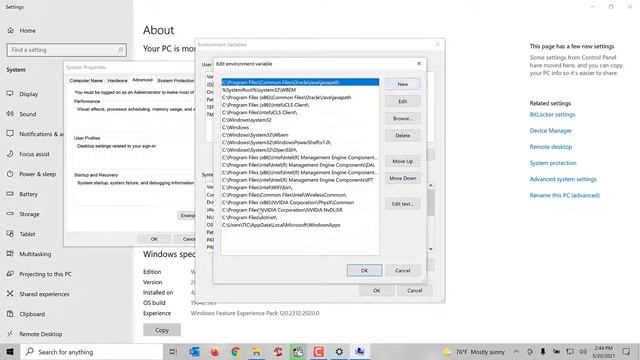Click Edit button for selected path
The width and height of the screenshot is (640, 360).
coord(402,101)
